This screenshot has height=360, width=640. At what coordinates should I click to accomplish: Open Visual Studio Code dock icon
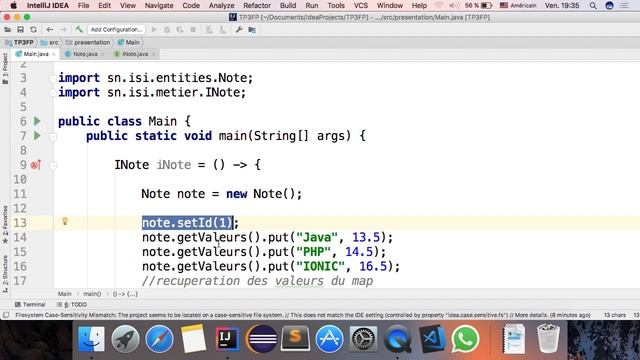pyautogui.click(x=432, y=339)
